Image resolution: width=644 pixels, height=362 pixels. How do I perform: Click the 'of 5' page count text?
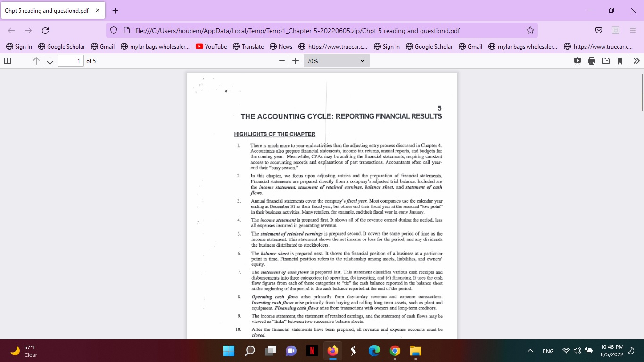(91, 61)
